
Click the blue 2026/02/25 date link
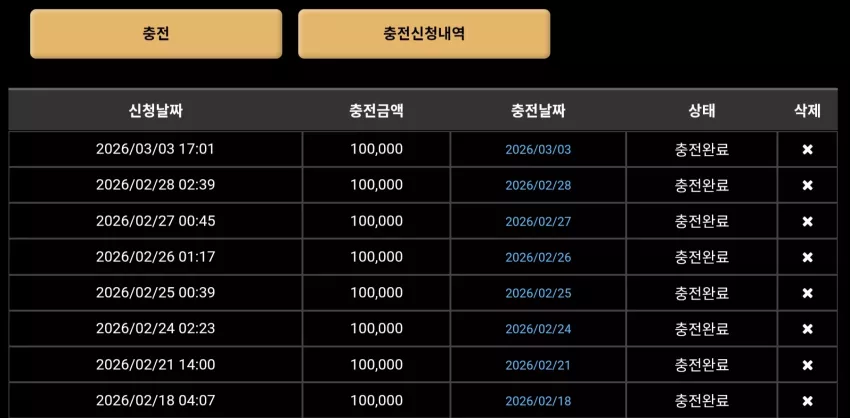tap(538, 293)
